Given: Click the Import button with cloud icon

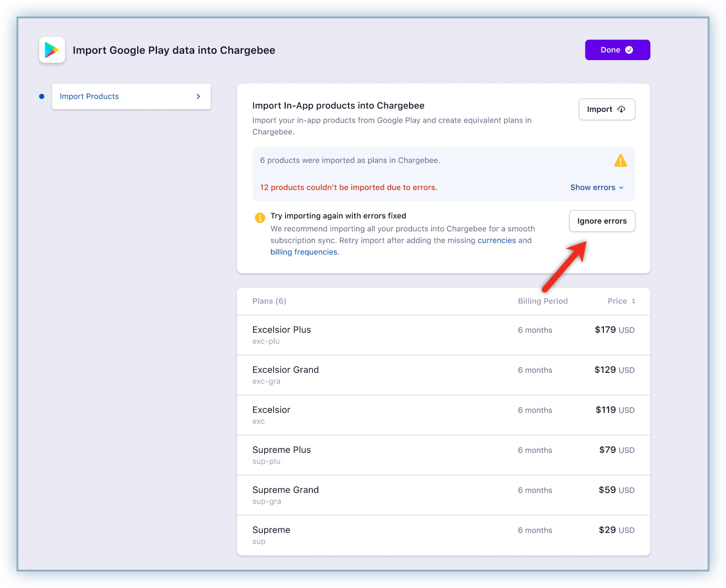Looking at the screenshot, I should pos(606,109).
